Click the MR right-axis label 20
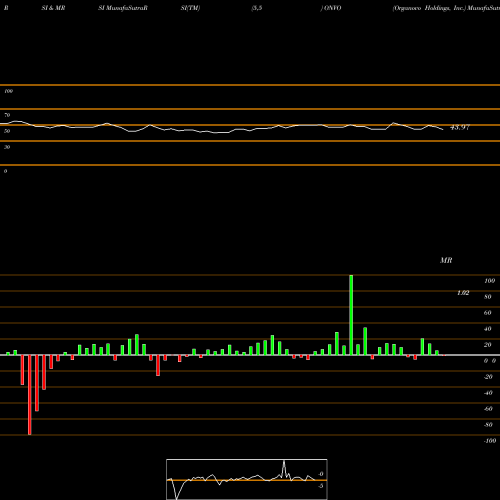The height and width of the screenshot is (500, 500). [488, 345]
